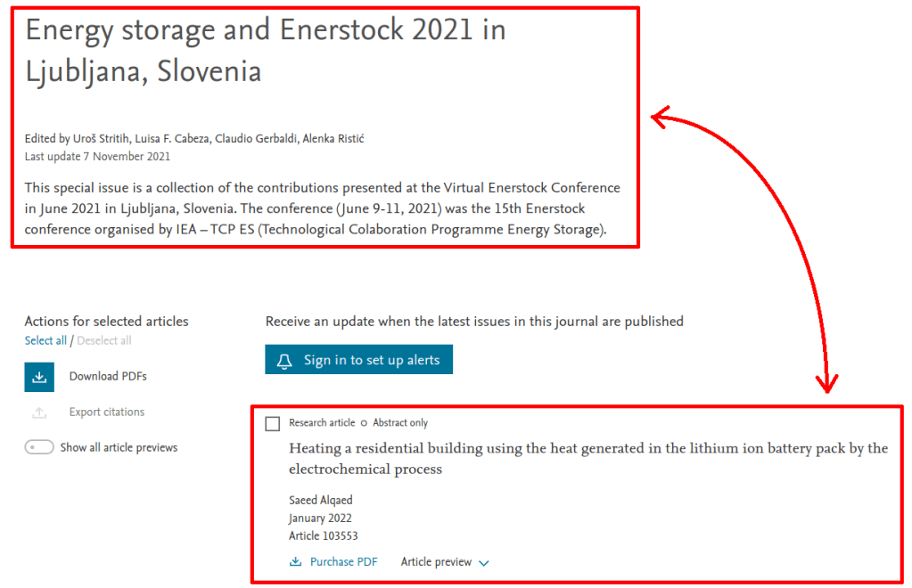The height and width of the screenshot is (588, 912).
Task: Click the Download PDFs text label
Action: tap(108, 377)
